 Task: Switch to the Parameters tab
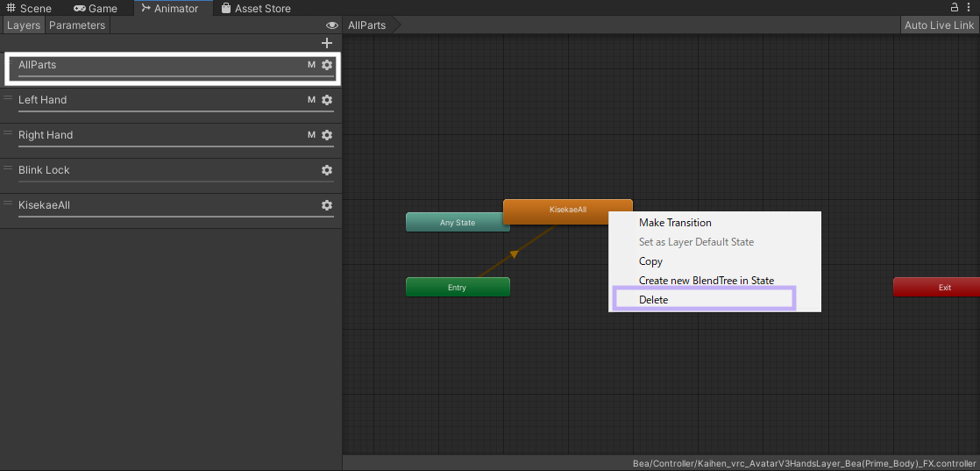pyautogui.click(x=77, y=25)
